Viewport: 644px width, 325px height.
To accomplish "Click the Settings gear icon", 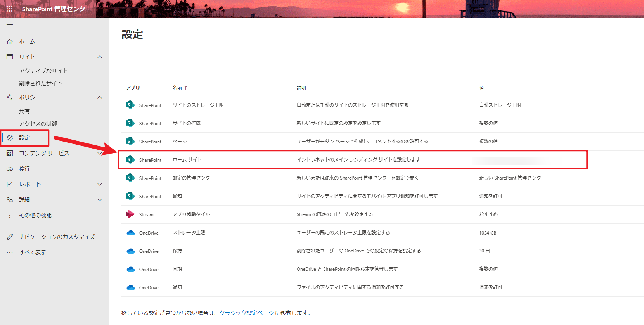I will 10,138.
